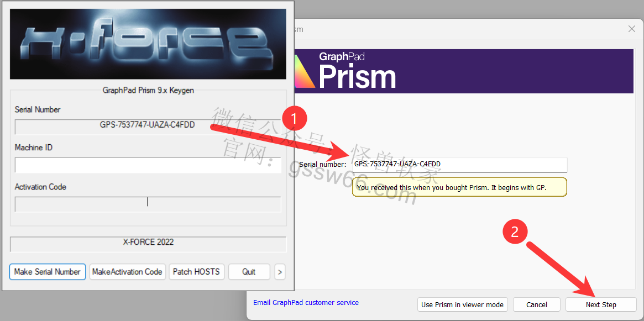Focus the Activation Code field in the keygen
Screen dimensions: 644x321
point(148,204)
